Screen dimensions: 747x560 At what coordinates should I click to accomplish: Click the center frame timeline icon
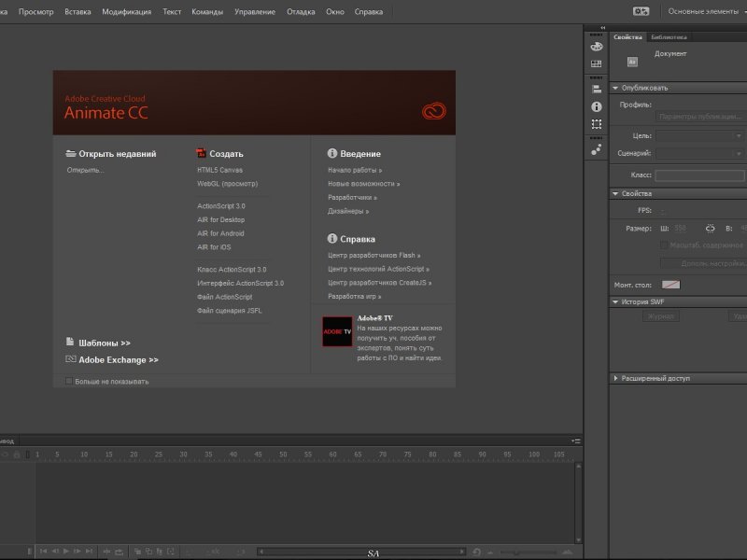click(x=106, y=552)
